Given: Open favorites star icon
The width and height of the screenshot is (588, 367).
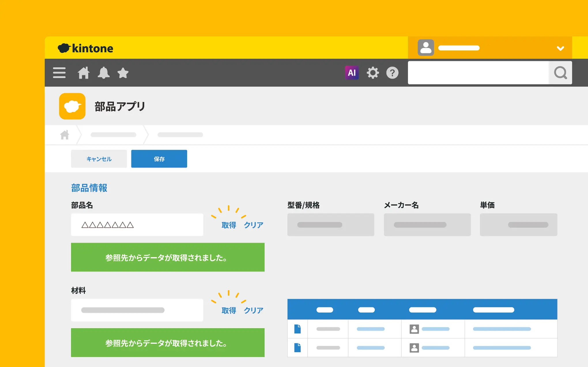Looking at the screenshot, I should [x=123, y=73].
